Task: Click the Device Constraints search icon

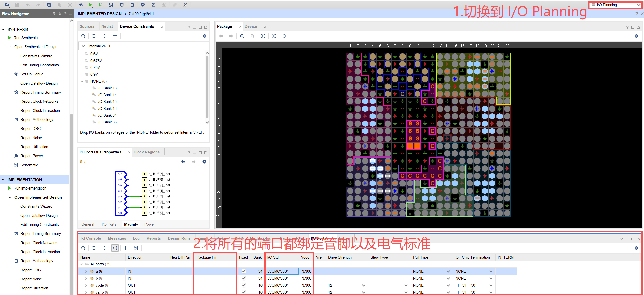Action: 83,36
